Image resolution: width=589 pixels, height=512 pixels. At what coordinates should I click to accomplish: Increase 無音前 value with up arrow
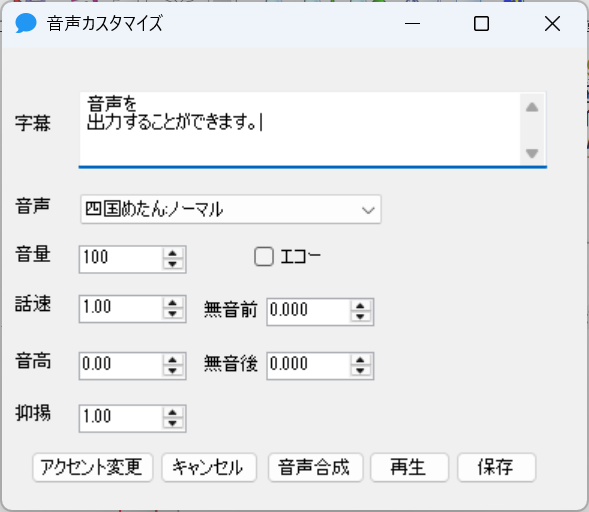tap(361, 306)
